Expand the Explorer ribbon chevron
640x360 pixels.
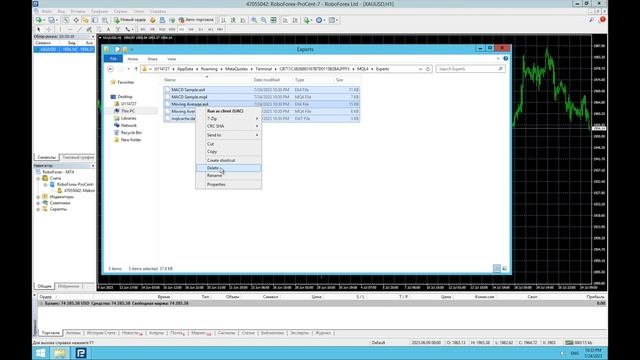[x=498, y=59]
